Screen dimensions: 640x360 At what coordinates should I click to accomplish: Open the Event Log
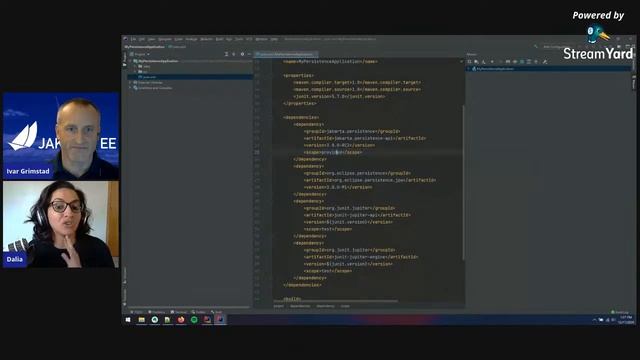(x=620, y=312)
